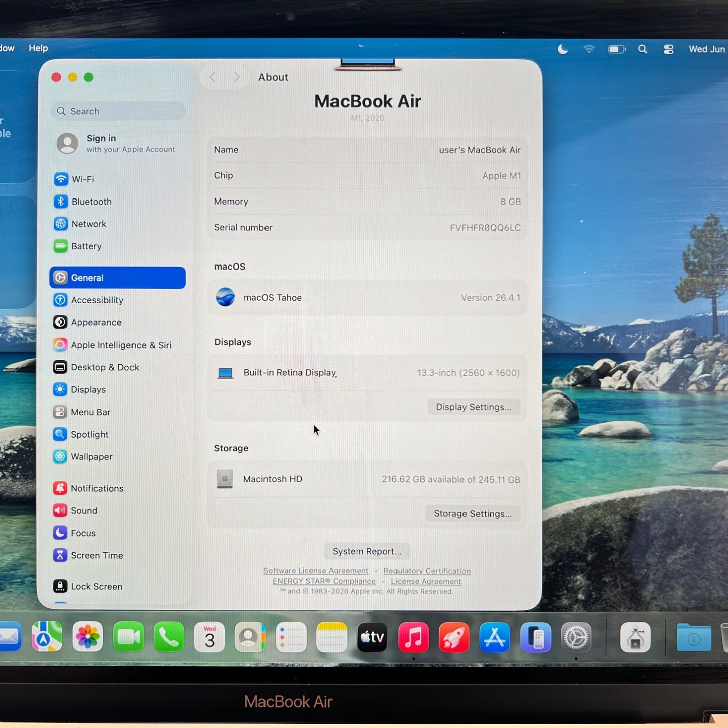
Task: Click the red rocket app in the Dock
Action: (x=454, y=637)
